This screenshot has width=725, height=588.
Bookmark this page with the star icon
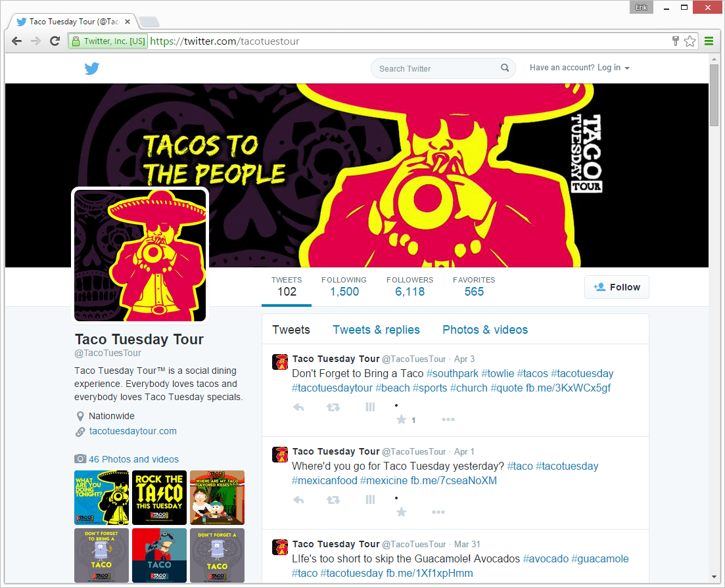click(x=690, y=41)
